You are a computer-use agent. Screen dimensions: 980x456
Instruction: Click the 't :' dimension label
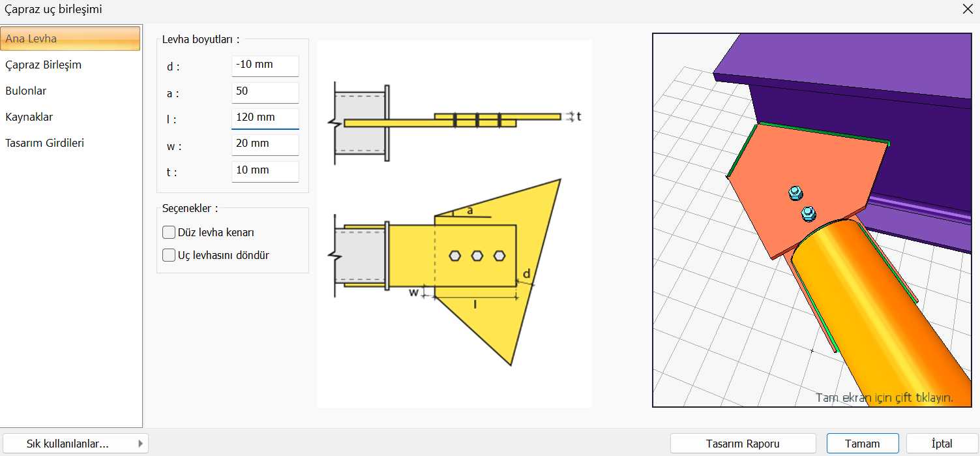coord(172,172)
